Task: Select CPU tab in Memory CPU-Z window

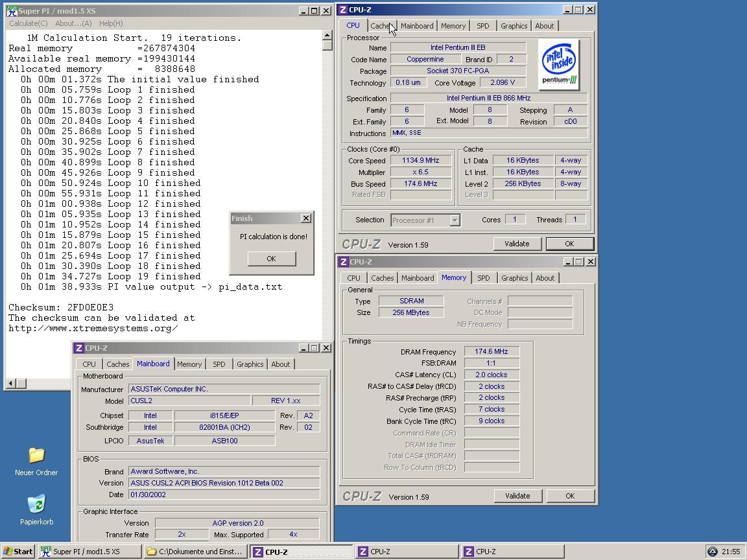Action: coord(353,278)
